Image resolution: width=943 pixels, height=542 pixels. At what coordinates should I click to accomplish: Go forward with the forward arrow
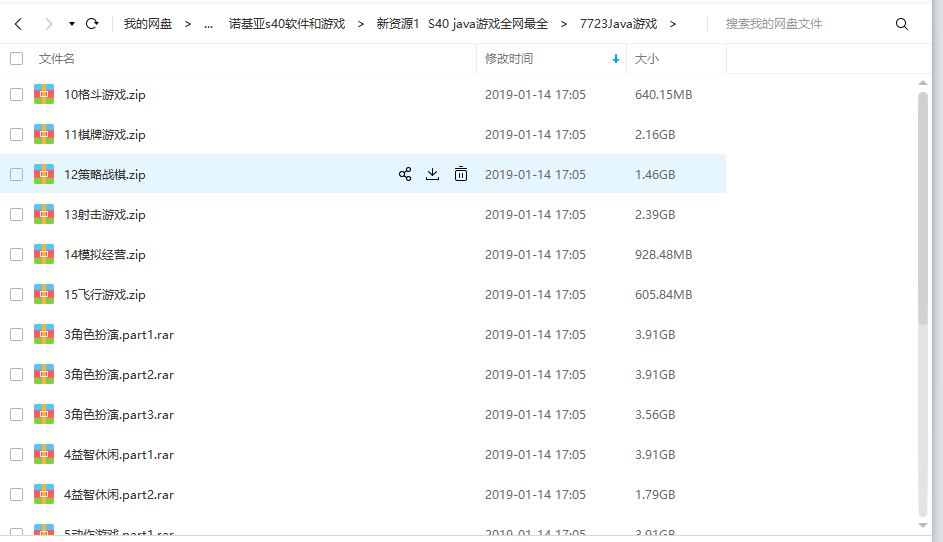pos(49,24)
